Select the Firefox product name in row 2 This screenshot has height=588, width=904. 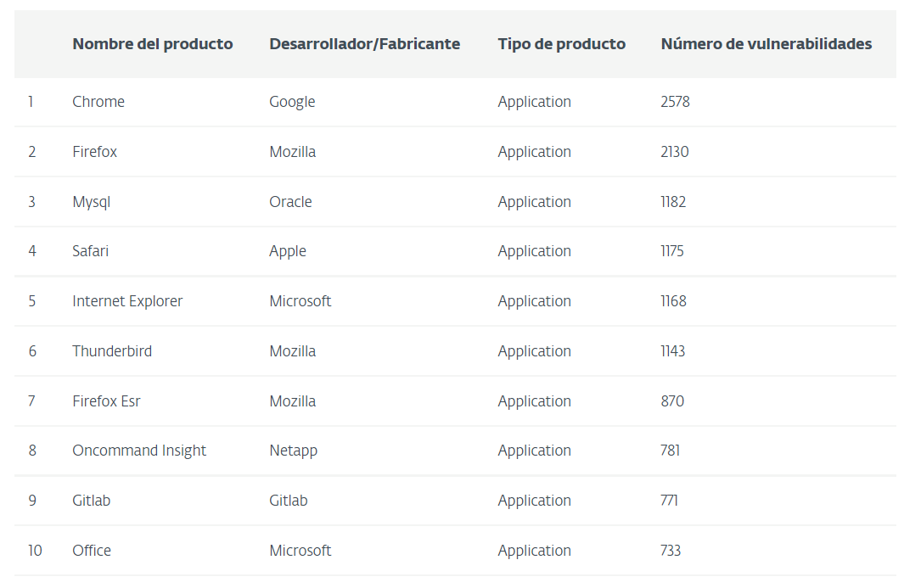[x=94, y=152]
